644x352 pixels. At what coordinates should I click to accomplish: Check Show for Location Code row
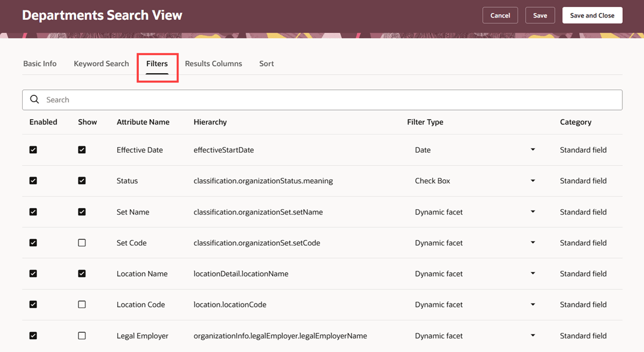point(82,305)
